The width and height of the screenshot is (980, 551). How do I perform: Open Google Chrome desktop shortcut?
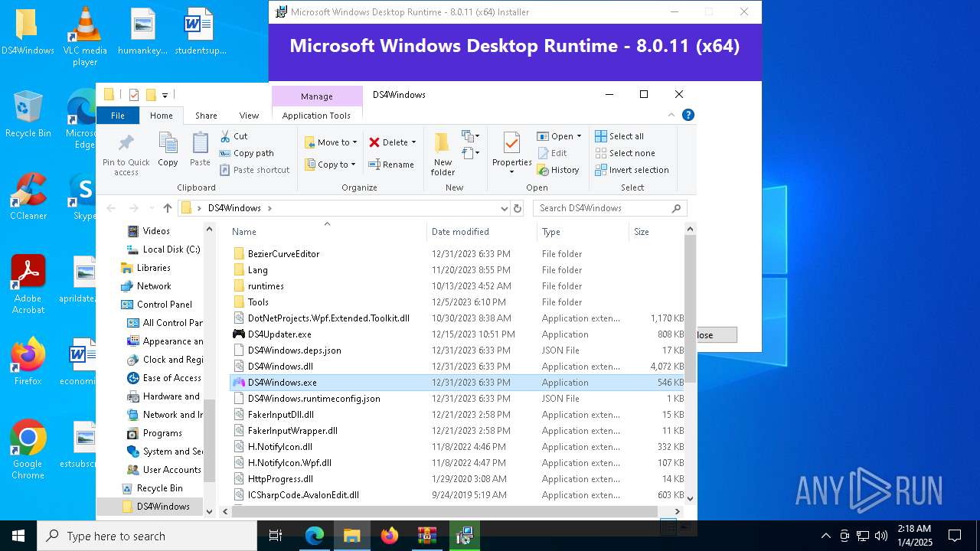pyautogui.click(x=28, y=449)
